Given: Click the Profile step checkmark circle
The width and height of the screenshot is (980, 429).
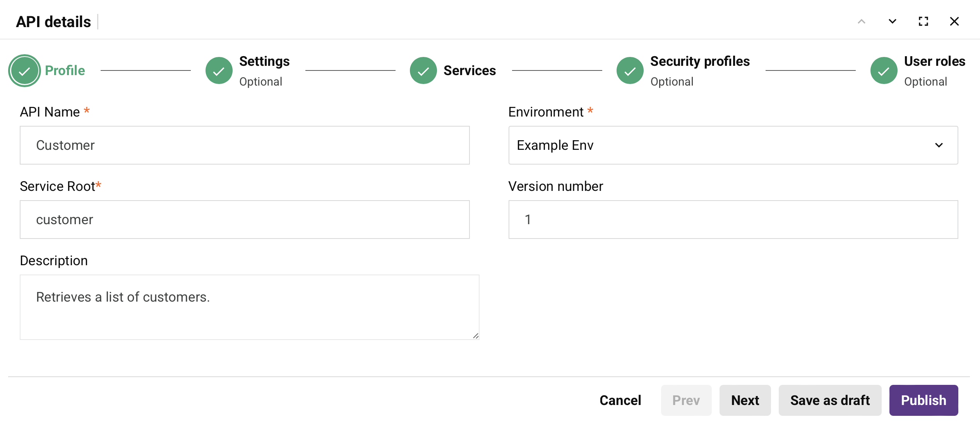Looking at the screenshot, I should pyautogui.click(x=24, y=71).
